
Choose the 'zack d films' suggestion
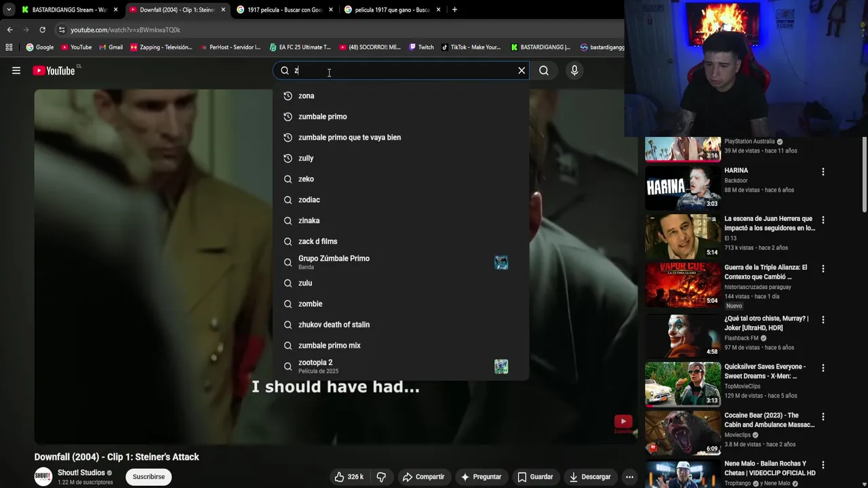click(401, 241)
